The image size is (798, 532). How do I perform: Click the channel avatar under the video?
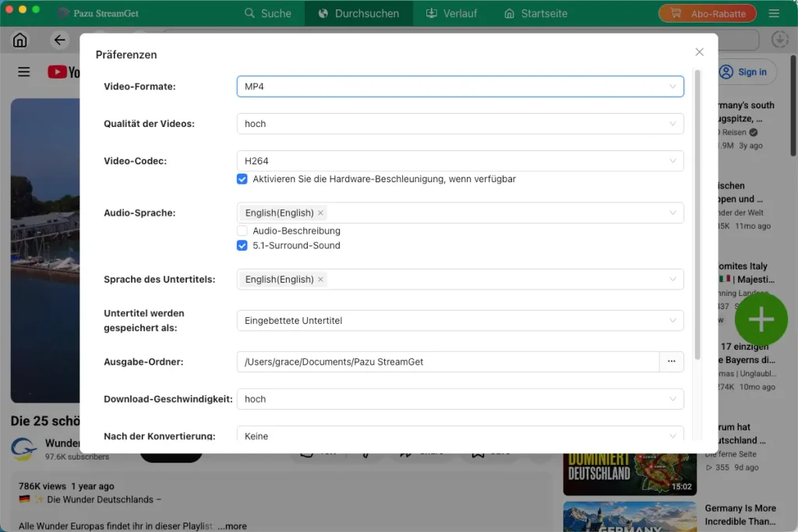pyautogui.click(x=24, y=449)
